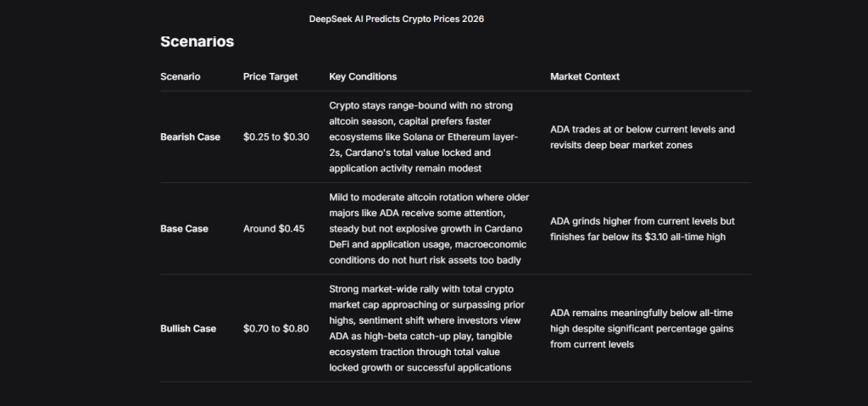Click the 'Base Case' row label
Screen dimensions: 868x406
185,229
